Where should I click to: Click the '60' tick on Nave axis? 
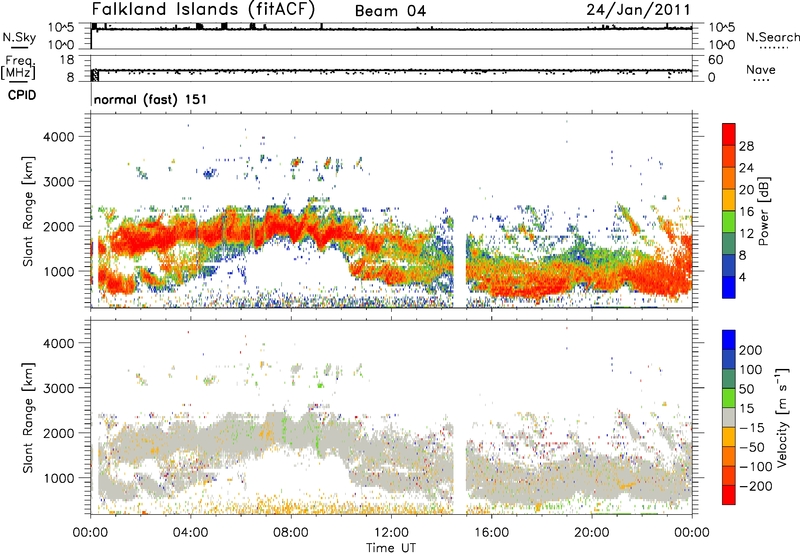click(x=715, y=60)
